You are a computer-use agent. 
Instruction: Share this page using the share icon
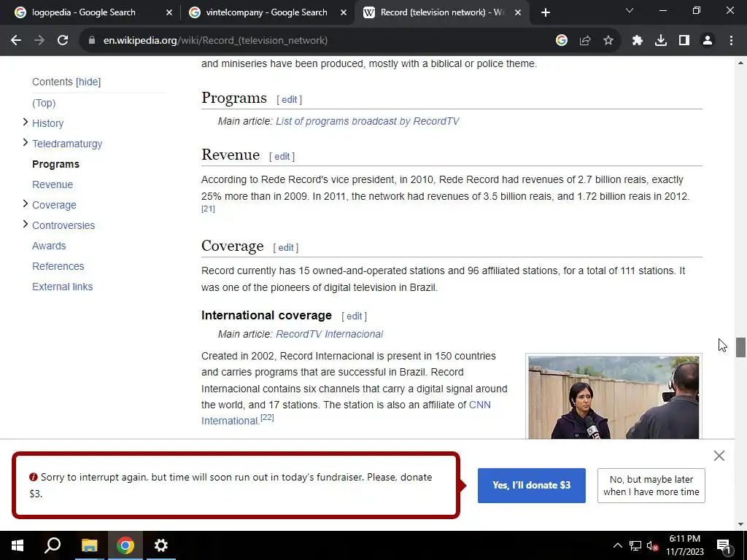(x=585, y=41)
